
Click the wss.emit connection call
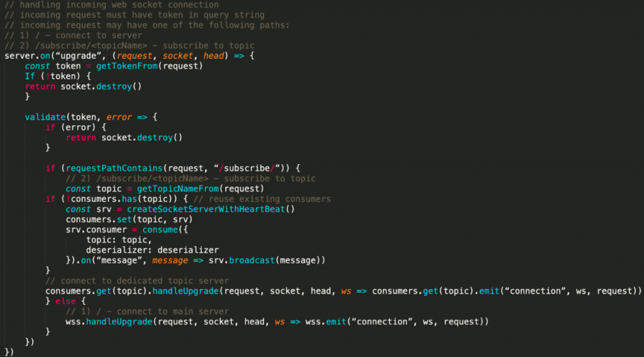coord(397,322)
